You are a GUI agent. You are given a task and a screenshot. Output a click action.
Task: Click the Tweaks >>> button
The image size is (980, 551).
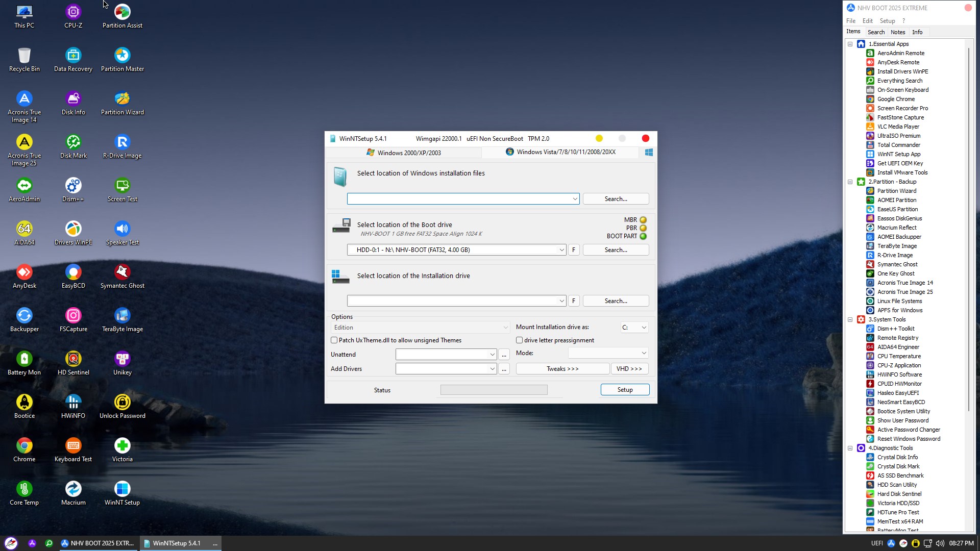(562, 369)
